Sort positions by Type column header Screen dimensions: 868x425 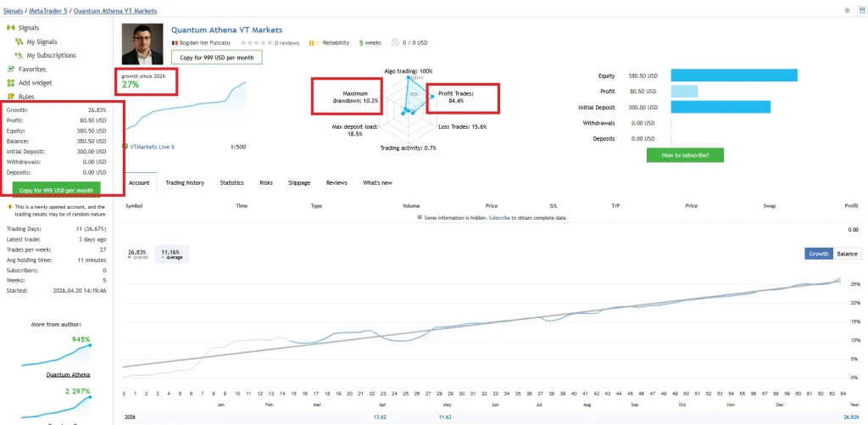coord(316,206)
